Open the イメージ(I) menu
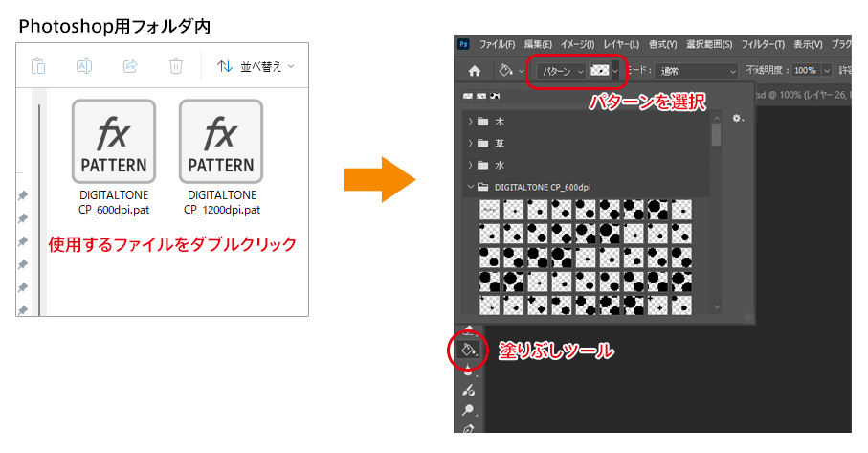This screenshot has height=453, width=868. (577, 44)
